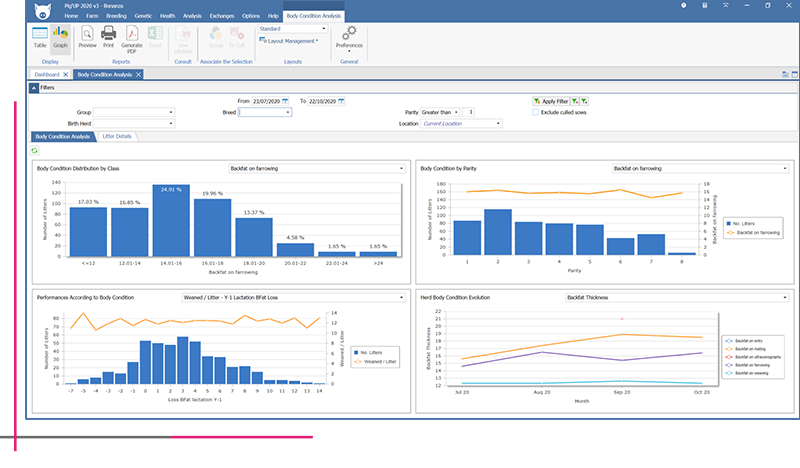Open the Home menu
This screenshot has height=468, width=800.
tap(71, 16)
